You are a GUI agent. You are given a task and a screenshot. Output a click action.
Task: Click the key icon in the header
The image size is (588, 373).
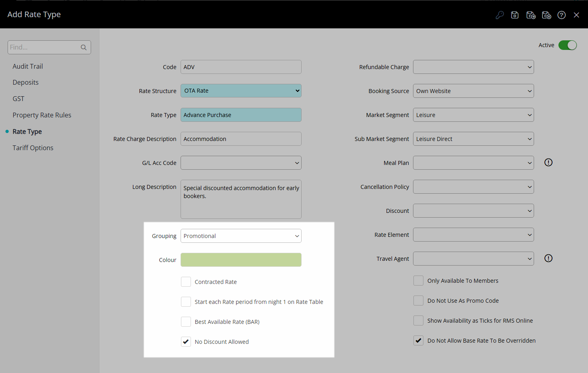click(x=500, y=15)
